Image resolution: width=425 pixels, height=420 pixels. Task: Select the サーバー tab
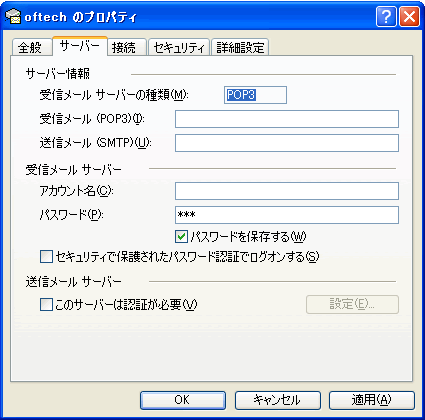80,46
